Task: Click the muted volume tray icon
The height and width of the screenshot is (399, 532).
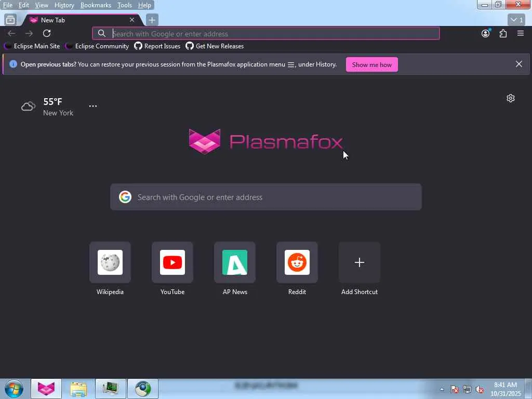Action: (x=480, y=390)
